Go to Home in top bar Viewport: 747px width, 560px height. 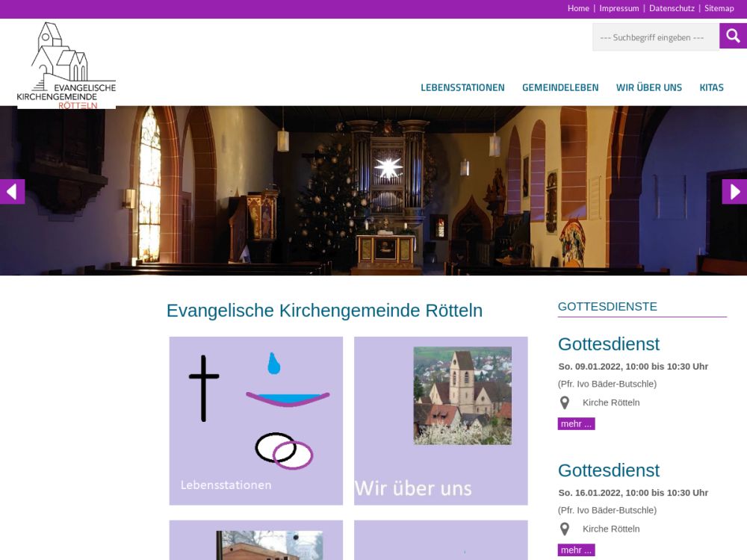pyautogui.click(x=578, y=9)
